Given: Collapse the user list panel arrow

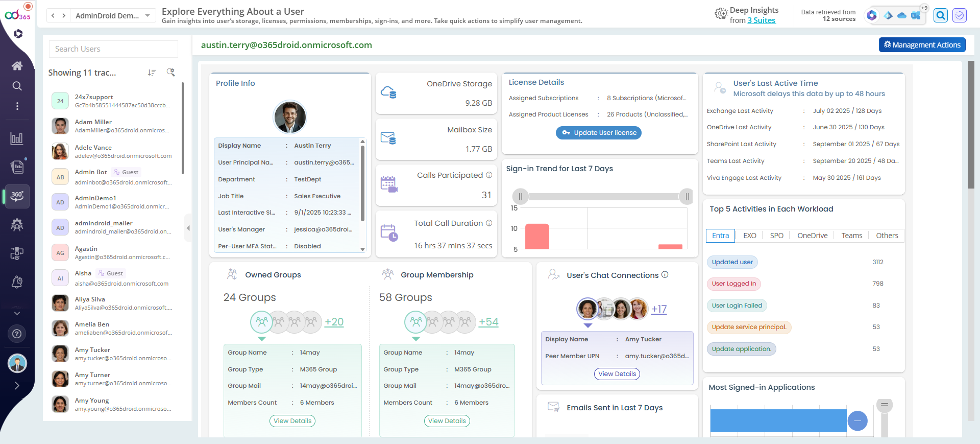Looking at the screenshot, I should (x=188, y=228).
